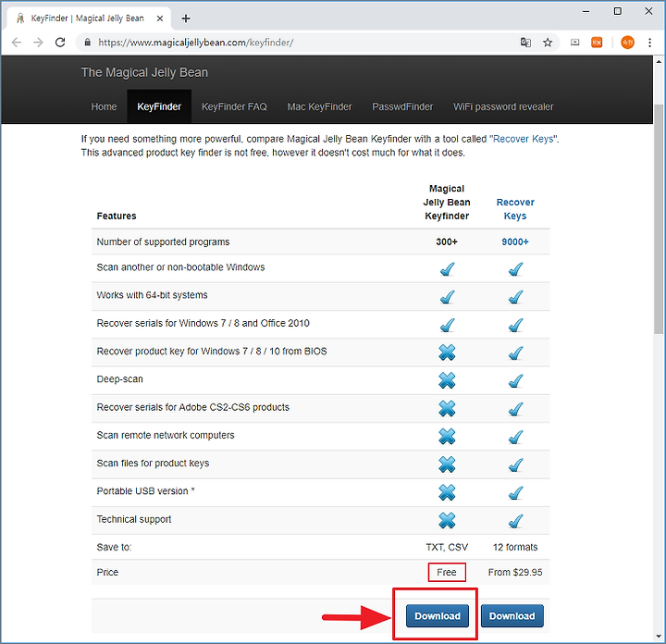Viewport: 666px width, 644px height.
Task: Open the KeyFinder FAQ page
Action: (234, 106)
